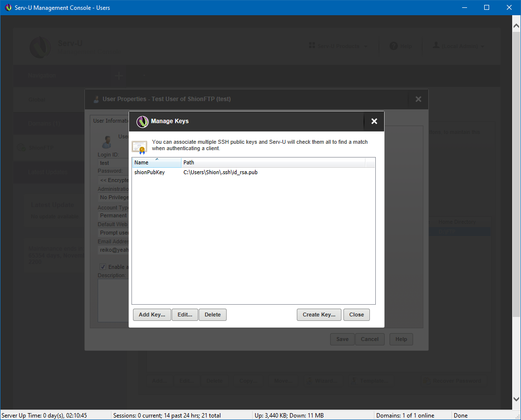
Task: Delete the selected key in Manage Keys
Action: pos(212,315)
